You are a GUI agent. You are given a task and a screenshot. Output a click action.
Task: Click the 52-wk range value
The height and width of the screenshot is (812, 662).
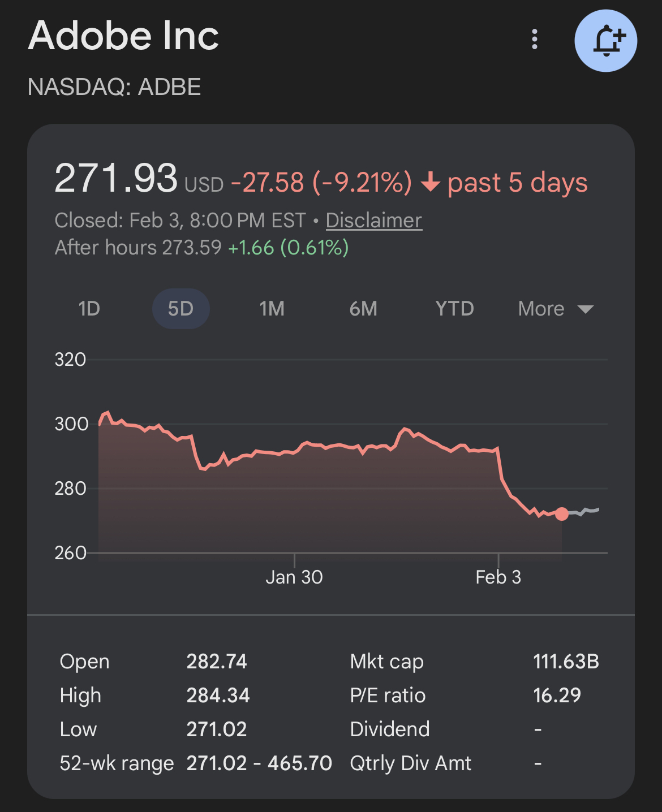259,763
